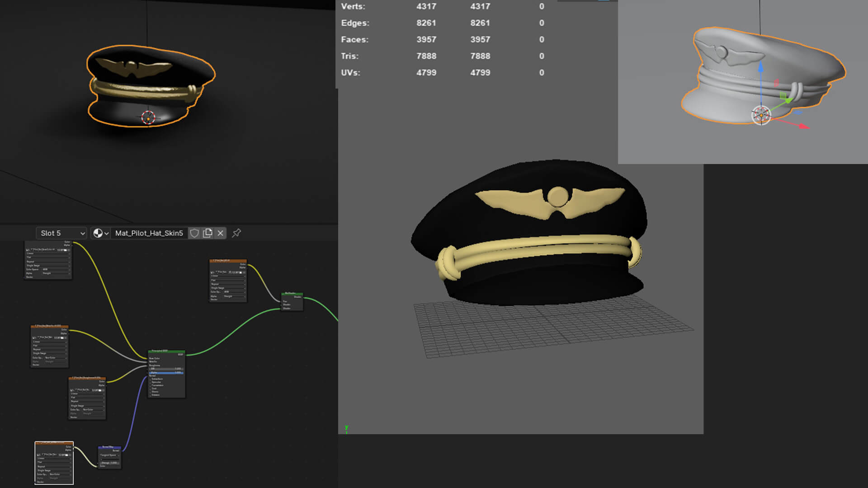Toggle the node editor pin icon

pyautogui.click(x=236, y=233)
